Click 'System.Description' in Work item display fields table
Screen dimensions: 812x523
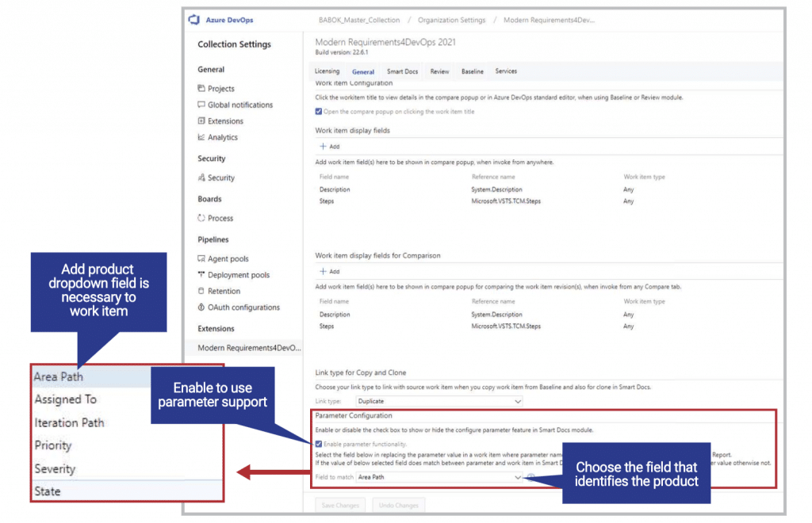coord(496,190)
